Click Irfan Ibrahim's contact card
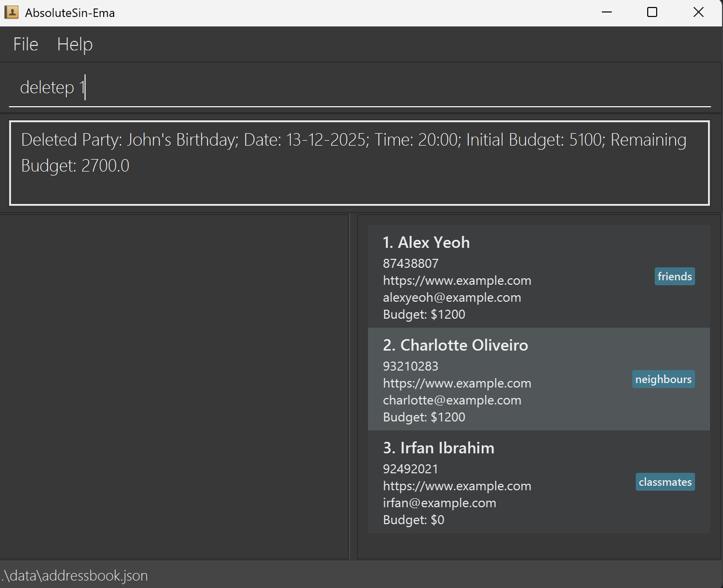The width and height of the screenshot is (723, 588). click(539, 482)
